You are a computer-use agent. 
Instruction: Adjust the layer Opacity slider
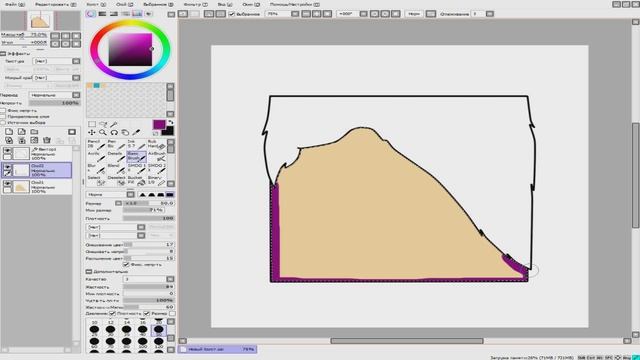(x=55, y=103)
